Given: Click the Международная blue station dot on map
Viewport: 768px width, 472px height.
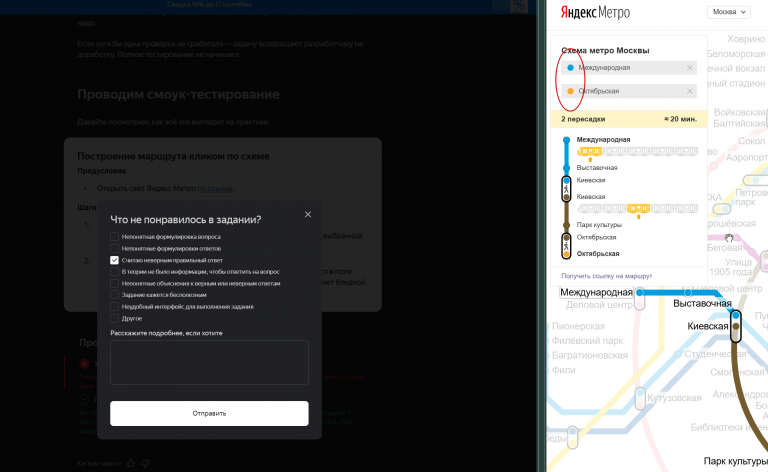Looking at the screenshot, I should pos(639,293).
